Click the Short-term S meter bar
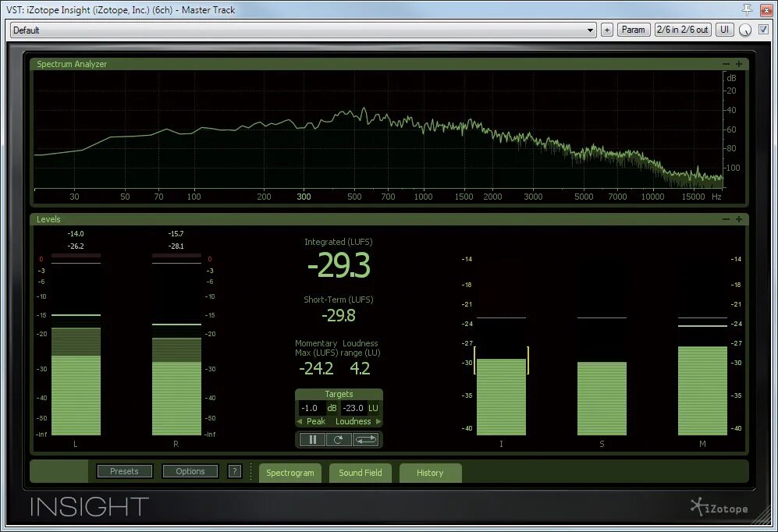 click(602, 399)
